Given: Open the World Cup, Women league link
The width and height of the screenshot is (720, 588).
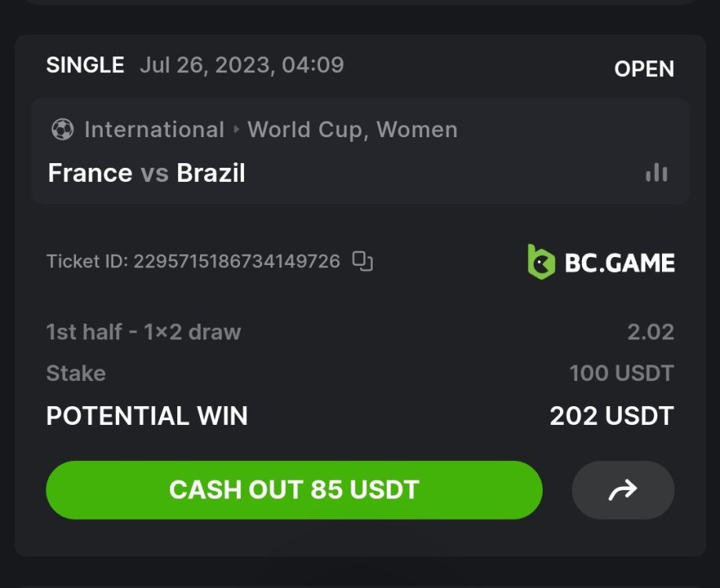Looking at the screenshot, I should (352, 129).
